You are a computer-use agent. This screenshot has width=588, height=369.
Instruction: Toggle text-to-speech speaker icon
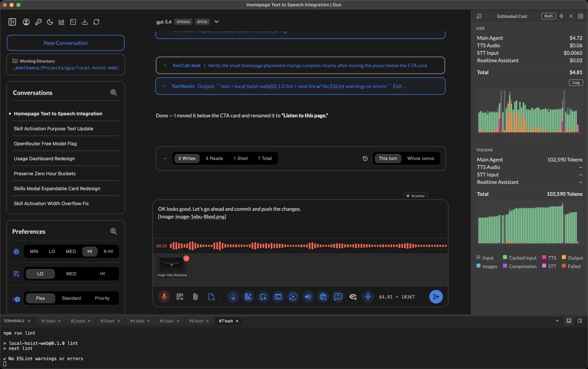(308, 297)
